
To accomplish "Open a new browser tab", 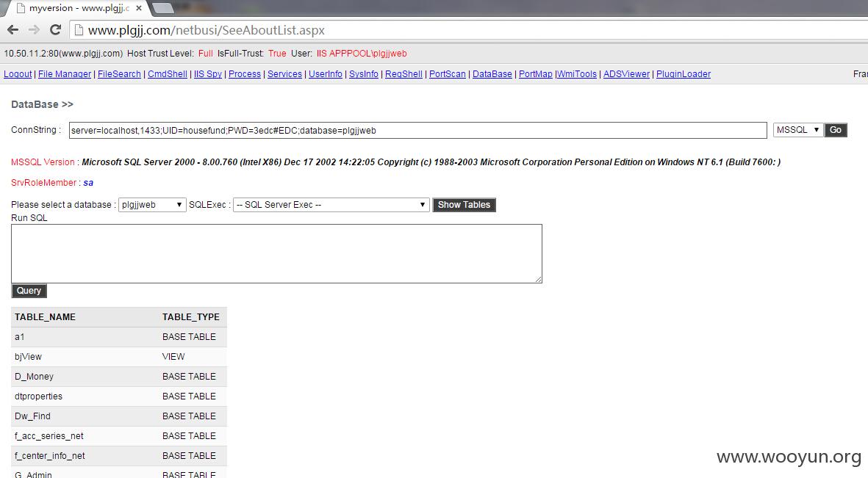I will pos(162,8).
